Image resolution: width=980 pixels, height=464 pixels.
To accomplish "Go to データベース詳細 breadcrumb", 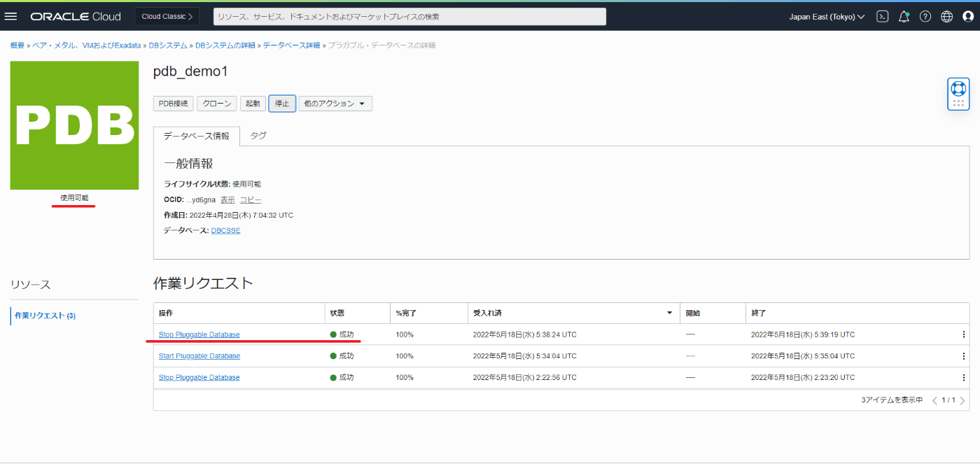I will click(291, 45).
